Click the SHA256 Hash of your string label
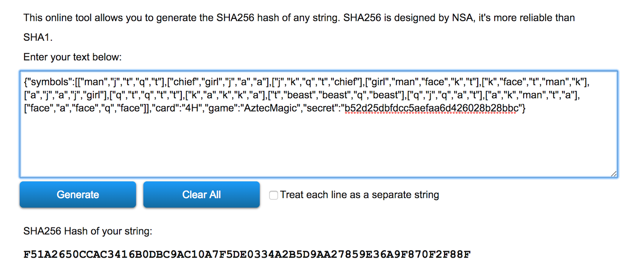This screenshot has height=279, width=644. (87, 231)
